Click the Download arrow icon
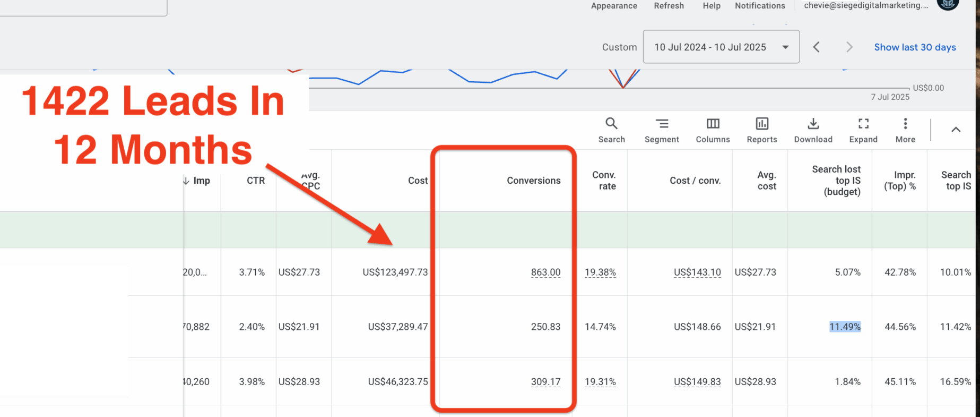 pyautogui.click(x=813, y=124)
